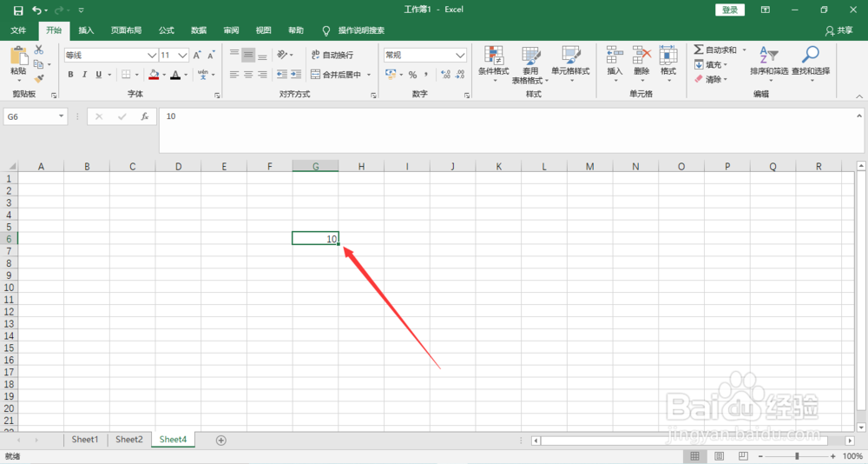Toggle 自动换行 wrap text
The height and width of the screenshot is (464, 868).
pyautogui.click(x=332, y=55)
